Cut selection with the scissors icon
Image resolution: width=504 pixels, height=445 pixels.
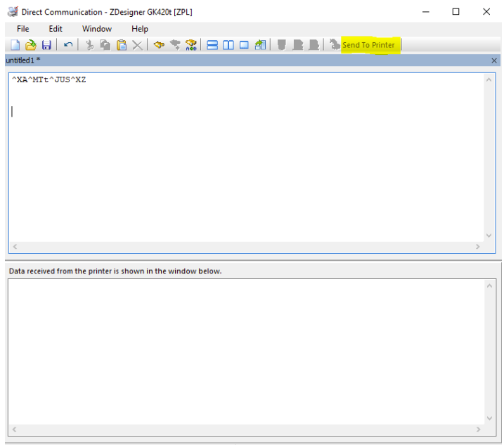tap(90, 45)
